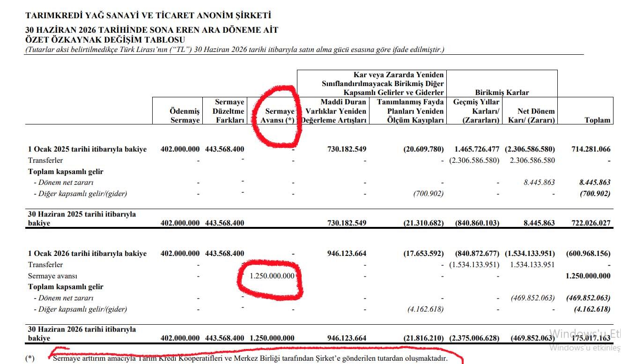Select the 'Sermaye Düzeltme Farkları' column header

click(x=229, y=111)
